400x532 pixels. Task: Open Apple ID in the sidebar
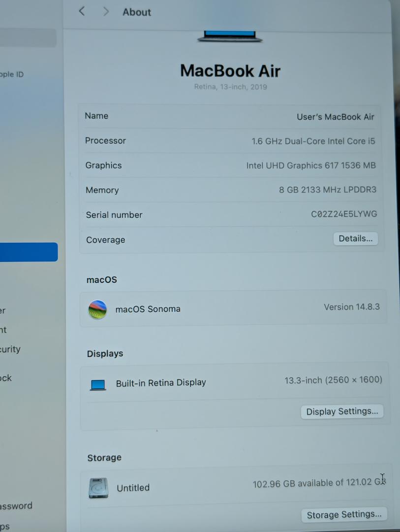12,74
